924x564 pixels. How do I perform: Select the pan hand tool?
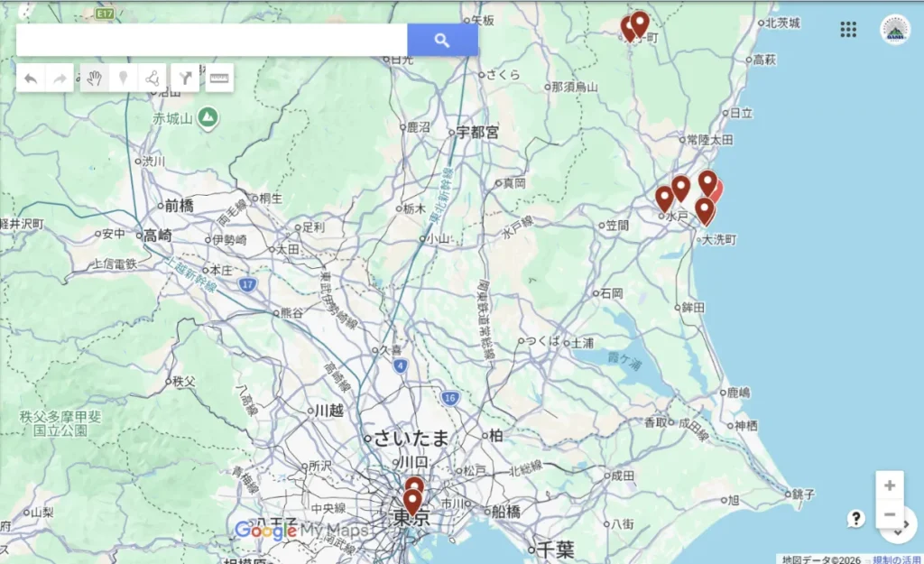(x=93, y=78)
